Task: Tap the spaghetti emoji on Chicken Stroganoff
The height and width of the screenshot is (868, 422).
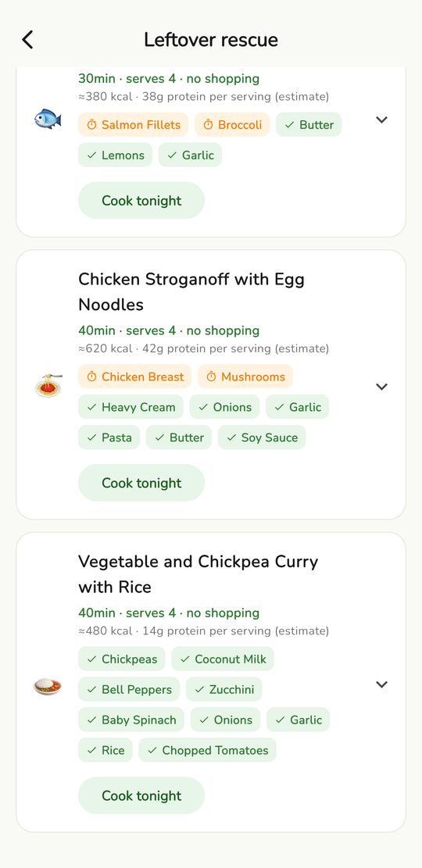Action: (x=48, y=387)
